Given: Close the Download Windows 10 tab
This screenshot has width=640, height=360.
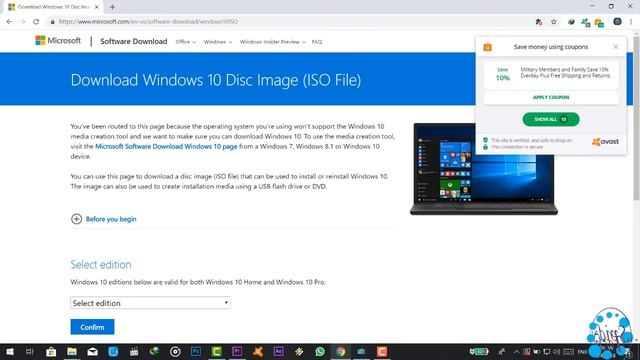Looking at the screenshot, I should [97, 7].
